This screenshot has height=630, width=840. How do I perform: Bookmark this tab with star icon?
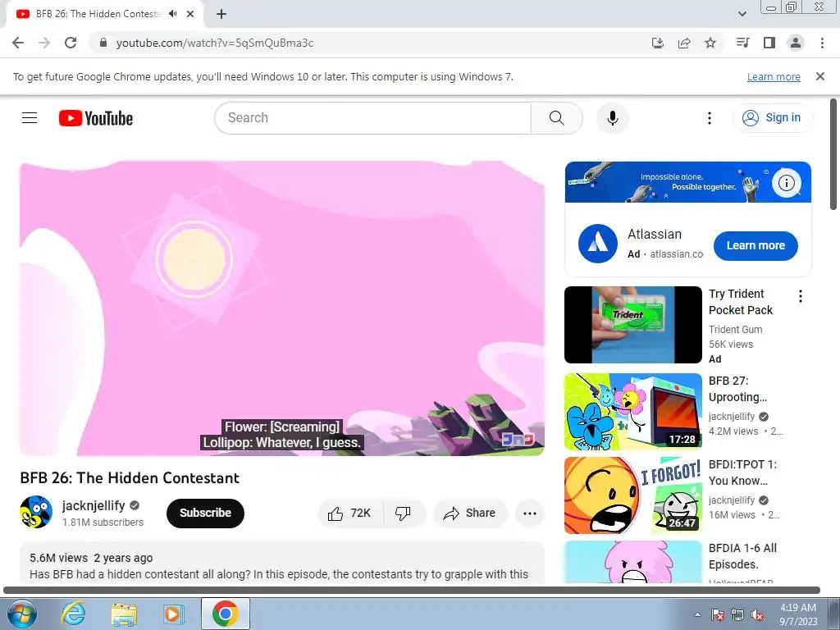pos(710,43)
